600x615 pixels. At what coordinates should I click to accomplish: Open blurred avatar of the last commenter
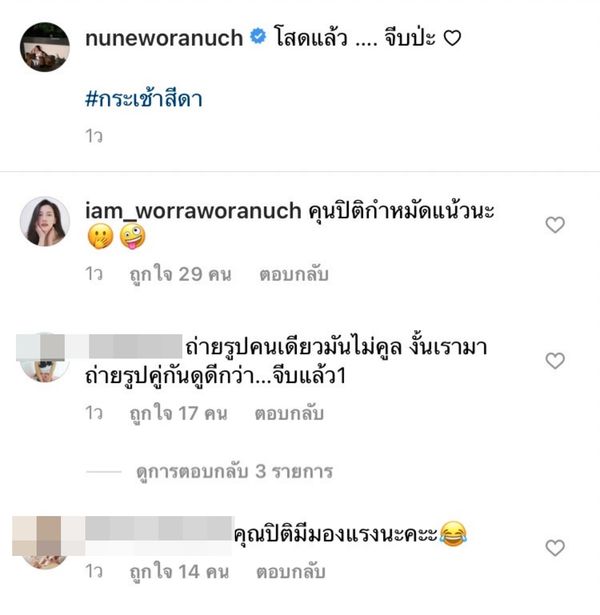click(x=43, y=542)
